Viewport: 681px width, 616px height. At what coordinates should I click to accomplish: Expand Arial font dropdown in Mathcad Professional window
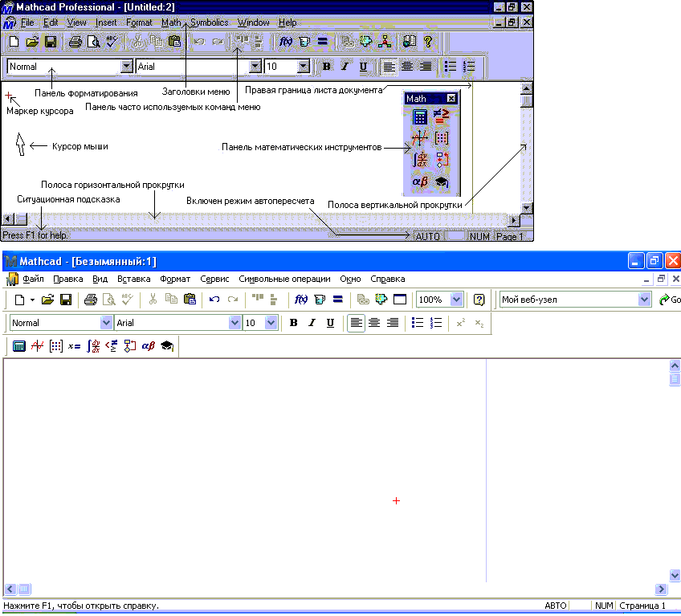point(255,67)
